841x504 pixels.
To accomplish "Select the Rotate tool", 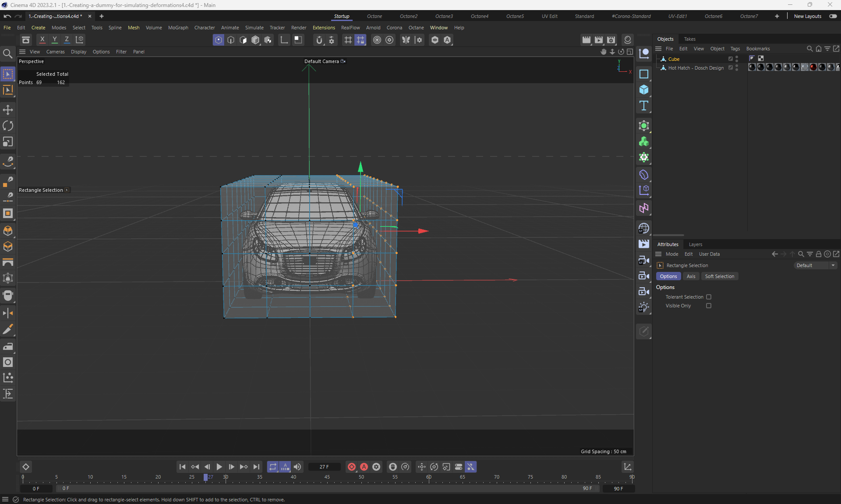I will pos(8,126).
